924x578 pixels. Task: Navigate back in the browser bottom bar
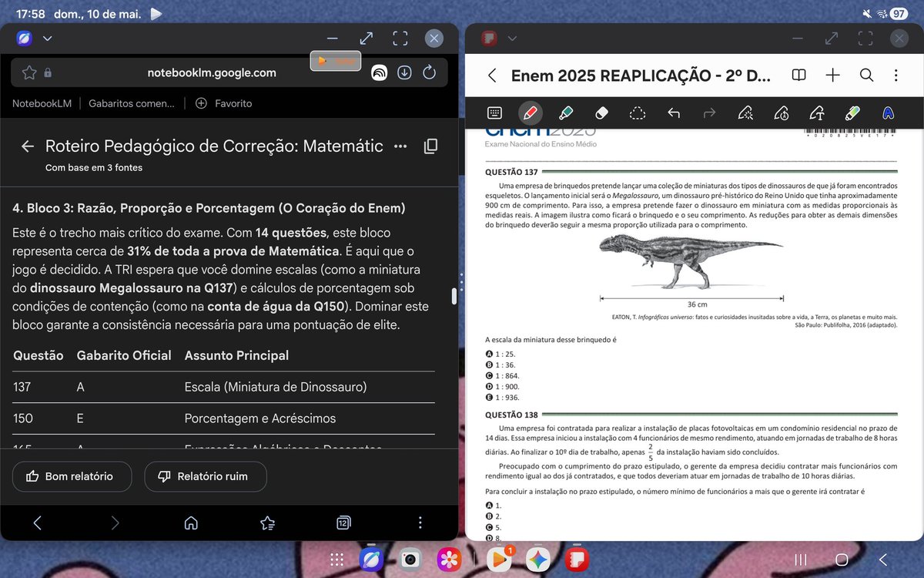point(38,523)
